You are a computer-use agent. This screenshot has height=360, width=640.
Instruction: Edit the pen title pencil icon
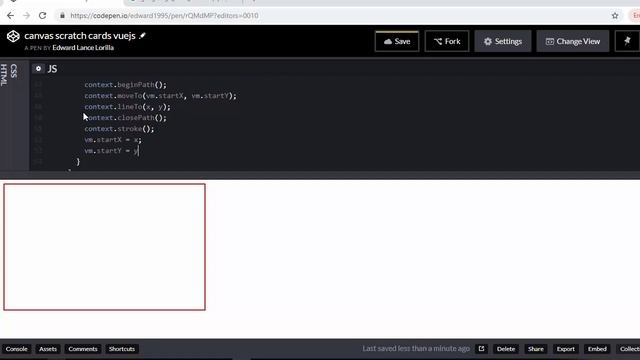click(x=142, y=36)
